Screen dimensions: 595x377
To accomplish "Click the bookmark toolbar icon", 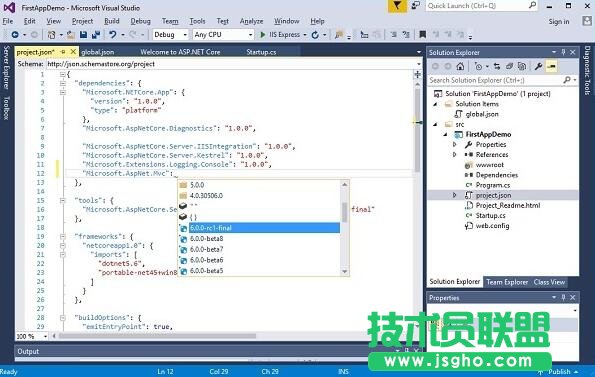I will tap(422, 35).
